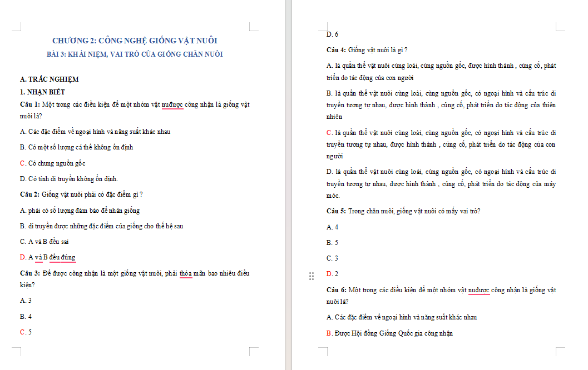Click the "Câu 3:" question about số điều kiện
588x370 pixels.
coord(135,279)
